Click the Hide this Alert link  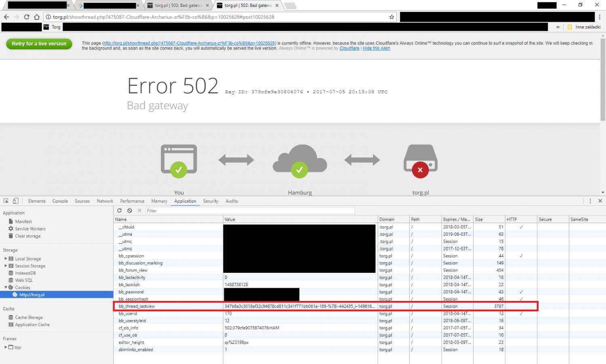pyautogui.click(x=376, y=48)
